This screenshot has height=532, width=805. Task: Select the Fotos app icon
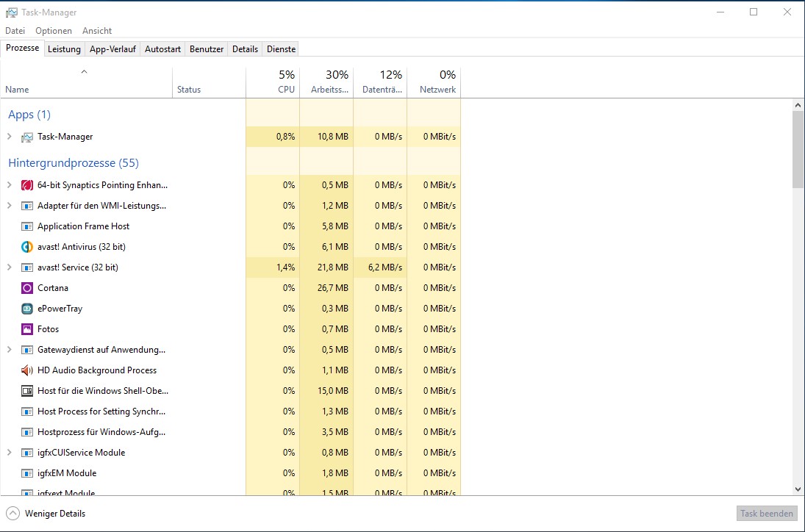[27, 329]
